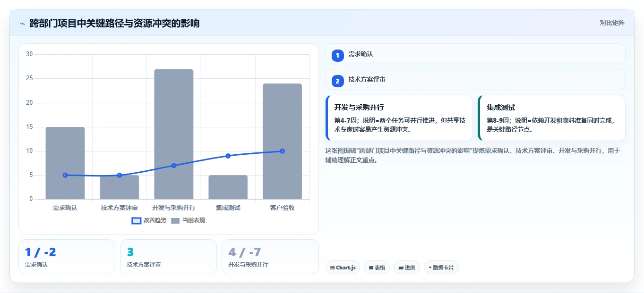This screenshot has height=293, width=644.
Task: Toggle the 改善趋势 legend item
Action: coord(149,220)
